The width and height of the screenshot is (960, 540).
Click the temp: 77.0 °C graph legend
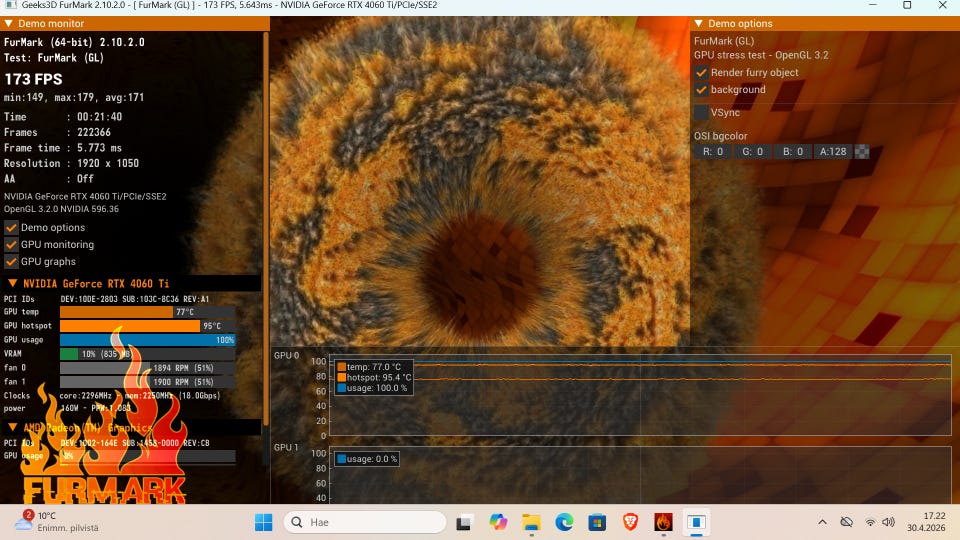click(369, 367)
